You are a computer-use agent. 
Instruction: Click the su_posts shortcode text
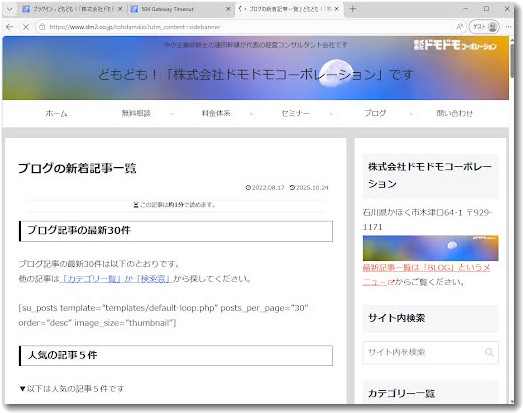tap(163, 315)
